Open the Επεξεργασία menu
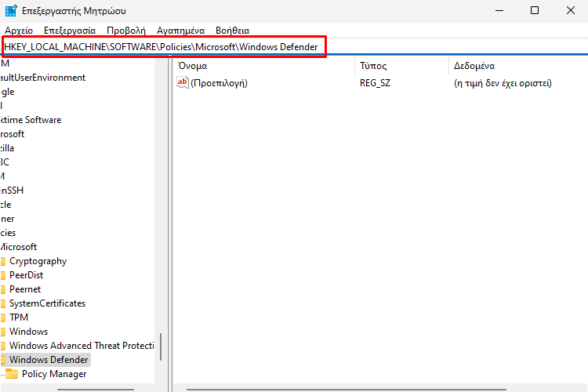The width and height of the screenshot is (588, 392). 70,31
